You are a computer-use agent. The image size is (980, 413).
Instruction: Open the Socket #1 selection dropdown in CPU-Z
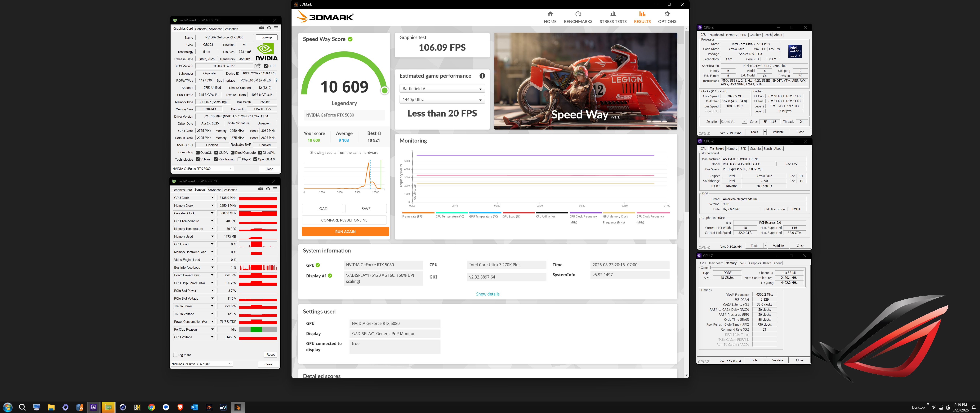(x=733, y=122)
